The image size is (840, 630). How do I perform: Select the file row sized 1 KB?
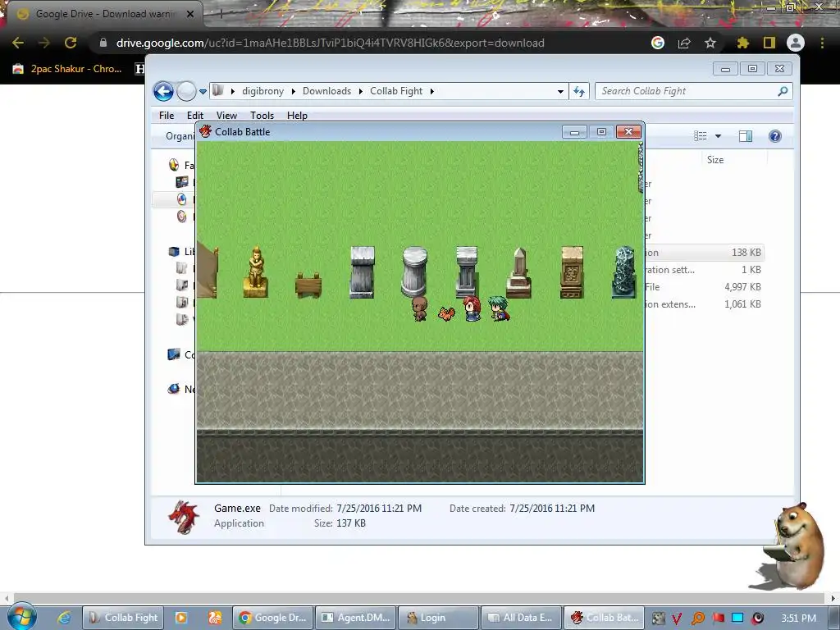point(703,269)
